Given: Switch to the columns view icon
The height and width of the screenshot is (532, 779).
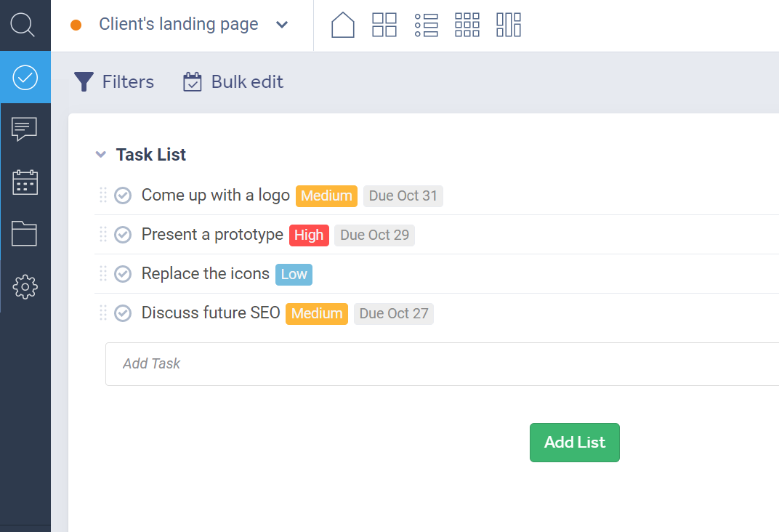Looking at the screenshot, I should coord(509,25).
